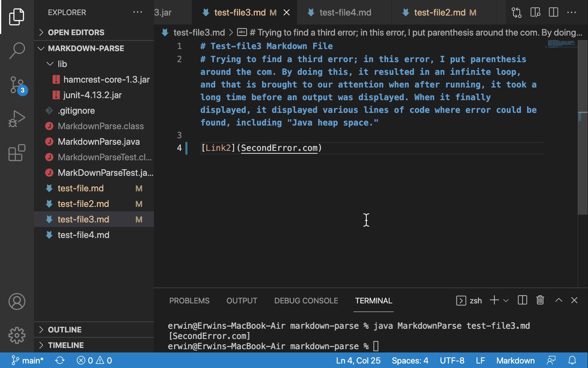Switch to the test-file2.md tab
The width and height of the screenshot is (588, 368).
coord(445,13)
